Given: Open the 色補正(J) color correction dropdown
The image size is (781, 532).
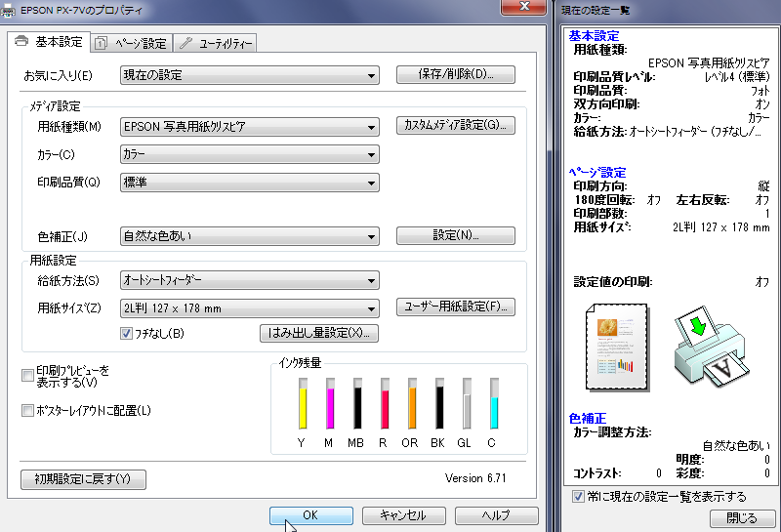Looking at the screenshot, I should 250,236.
